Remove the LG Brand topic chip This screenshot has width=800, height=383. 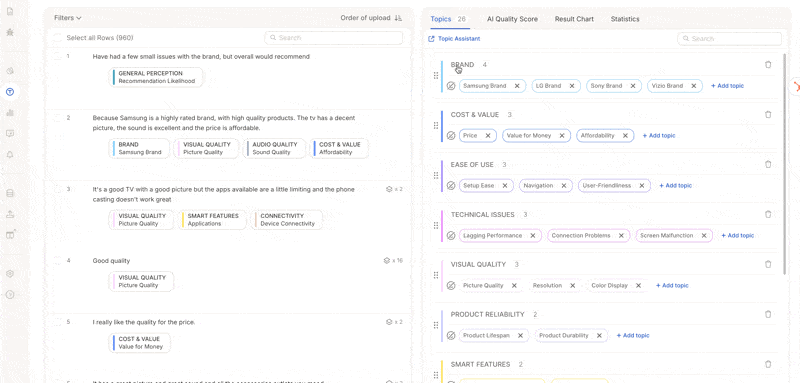571,86
